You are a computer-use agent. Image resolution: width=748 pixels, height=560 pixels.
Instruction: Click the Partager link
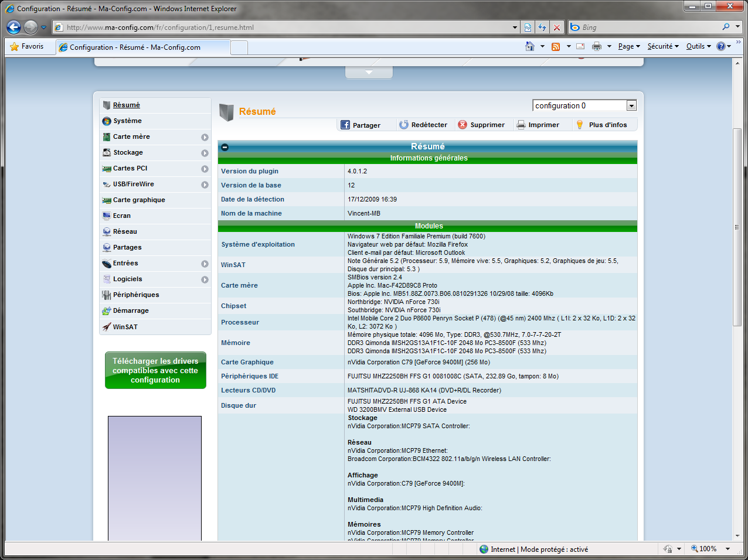pos(366,125)
